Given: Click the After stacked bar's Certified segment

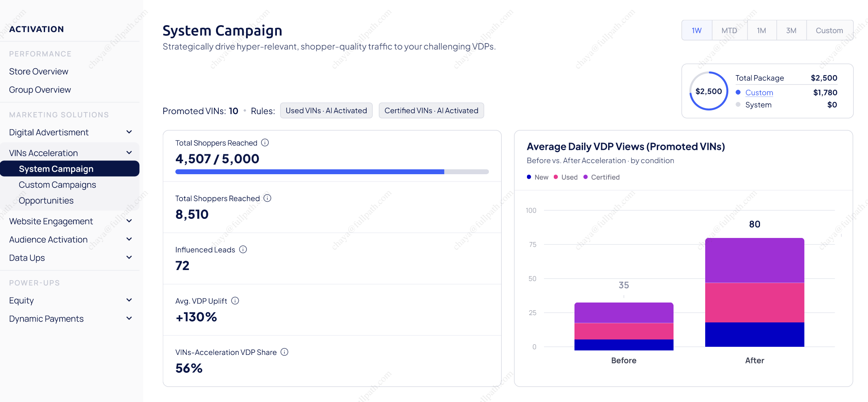Looking at the screenshot, I should [x=754, y=260].
